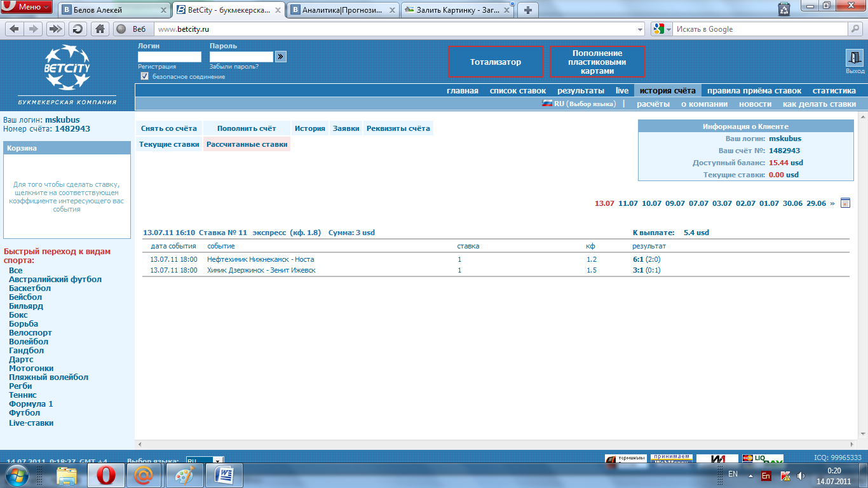Click the tray volume speaker icon
868x488 pixels.
[801, 475]
